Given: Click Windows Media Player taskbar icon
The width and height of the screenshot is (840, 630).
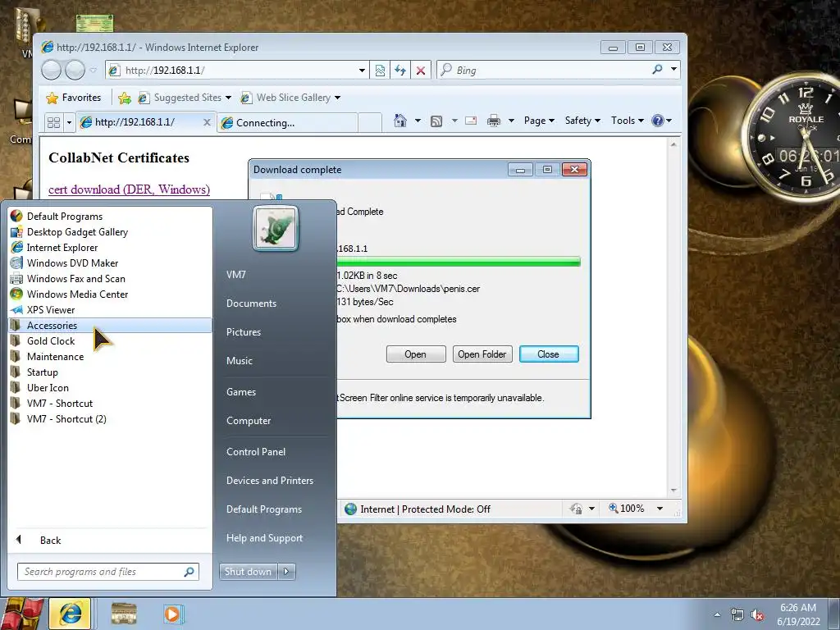Looking at the screenshot, I should pos(172,614).
